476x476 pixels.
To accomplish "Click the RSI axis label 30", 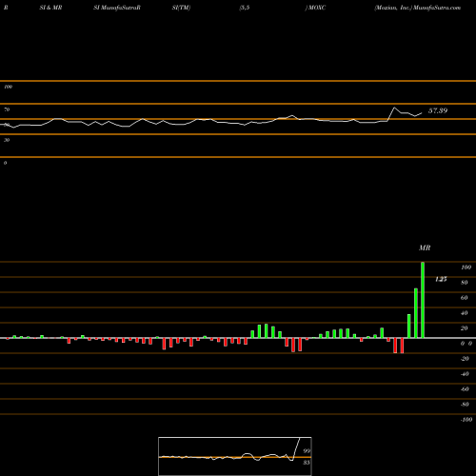I will click(7, 140).
